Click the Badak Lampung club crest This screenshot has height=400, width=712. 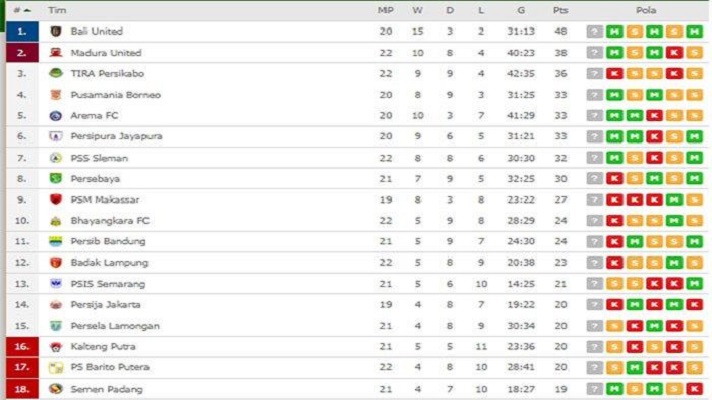coord(56,262)
